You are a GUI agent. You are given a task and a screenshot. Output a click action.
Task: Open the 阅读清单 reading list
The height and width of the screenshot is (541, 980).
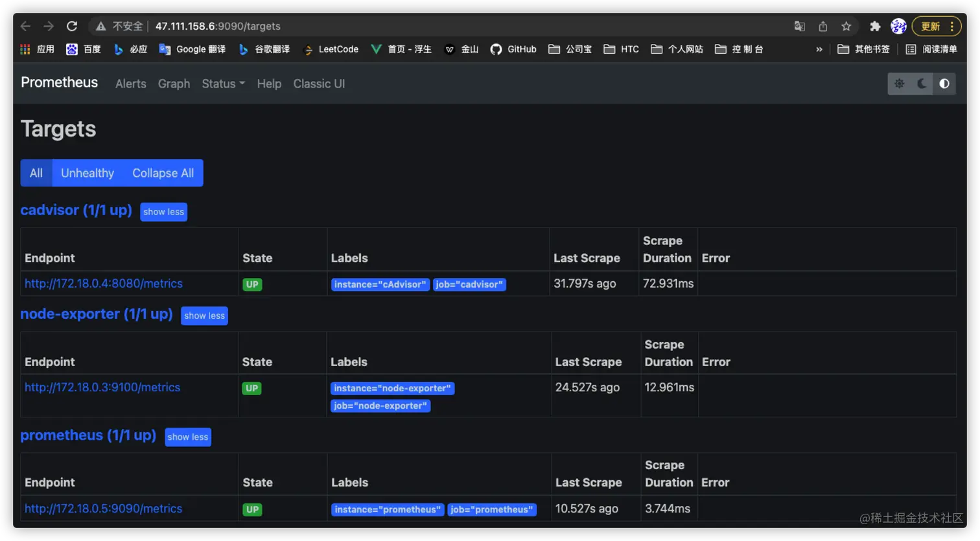coord(931,49)
